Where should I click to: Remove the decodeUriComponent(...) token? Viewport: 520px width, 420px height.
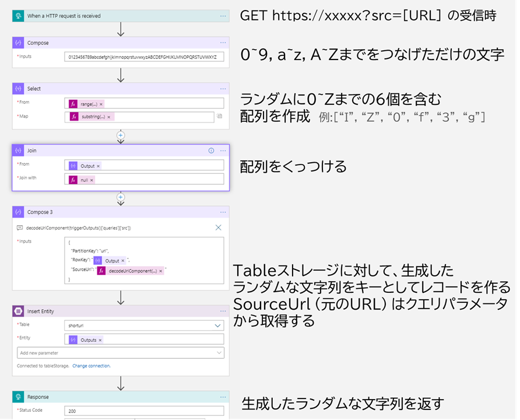[x=161, y=271]
